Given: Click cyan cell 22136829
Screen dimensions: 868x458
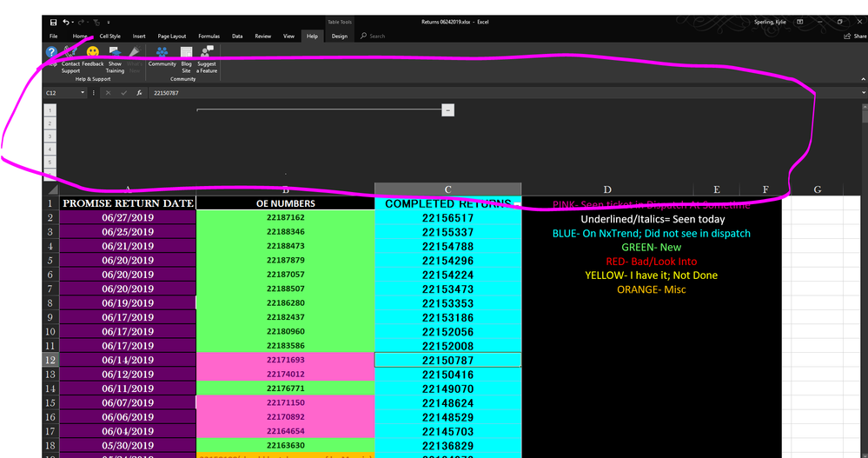Looking at the screenshot, I should pyautogui.click(x=447, y=446).
